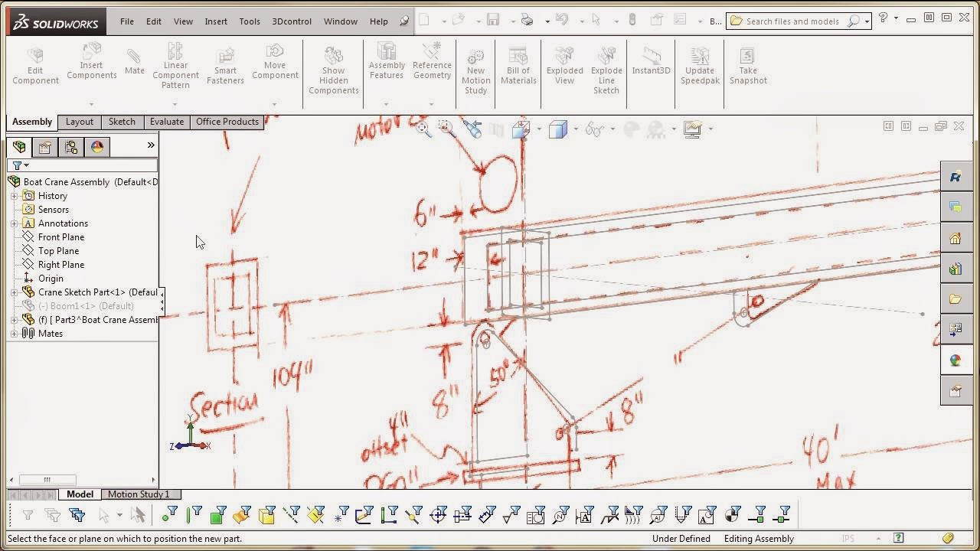Click FeatureManager horizontal scrollbar thumb
Image resolution: width=980 pixels, height=551 pixels.
[47, 480]
